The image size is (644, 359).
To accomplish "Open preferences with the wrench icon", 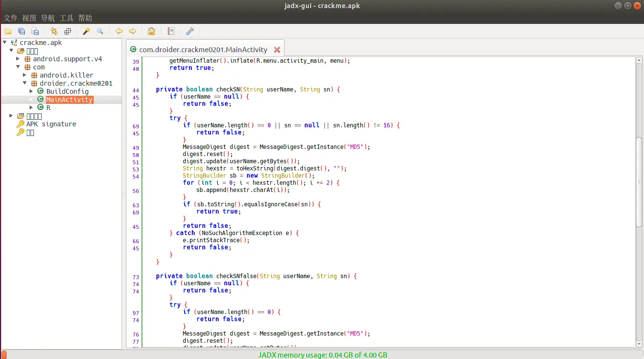I will (189, 31).
